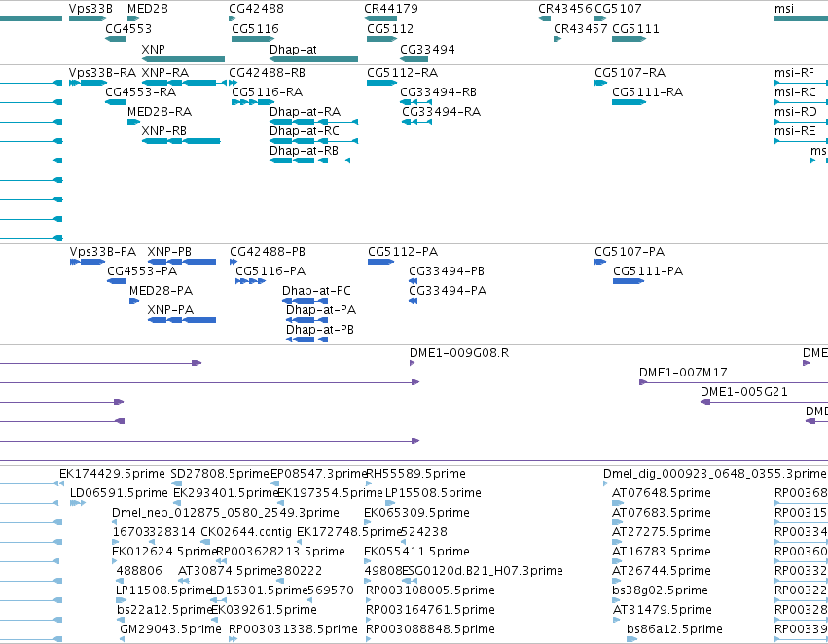The height and width of the screenshot is (644, 828).
Task: Select the CG33494 gene label in top track
Action: point(427,49)
